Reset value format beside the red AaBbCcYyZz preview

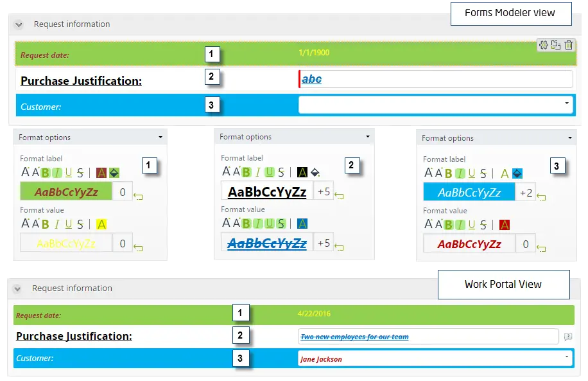pos(541,248)
